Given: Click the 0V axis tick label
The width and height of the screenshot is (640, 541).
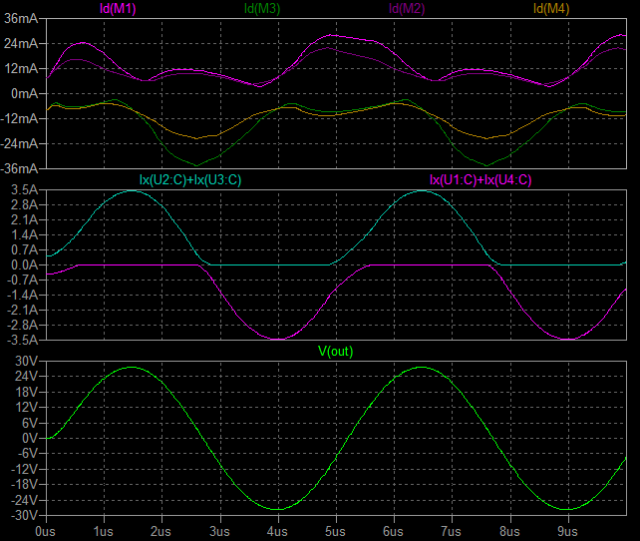Looking at the screenshot, I should coord(28,438).
